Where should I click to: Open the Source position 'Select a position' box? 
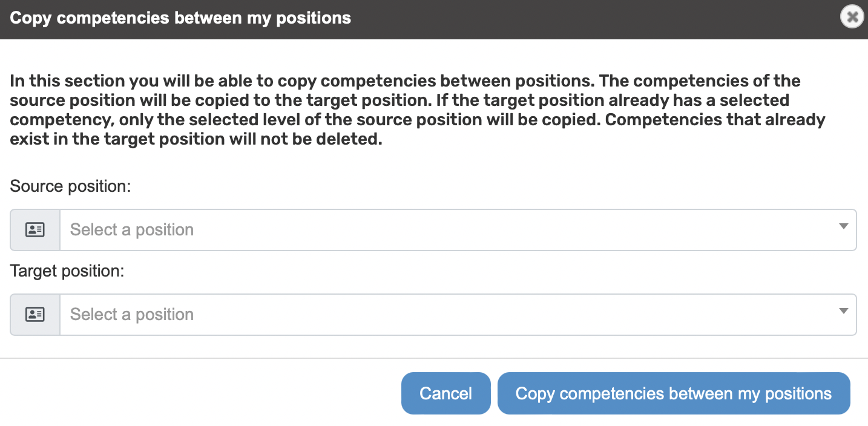click(458, 230)
